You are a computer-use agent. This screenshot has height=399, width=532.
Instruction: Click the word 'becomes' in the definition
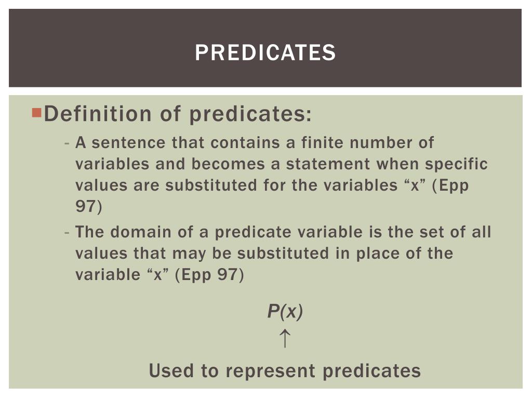point(228,164)
